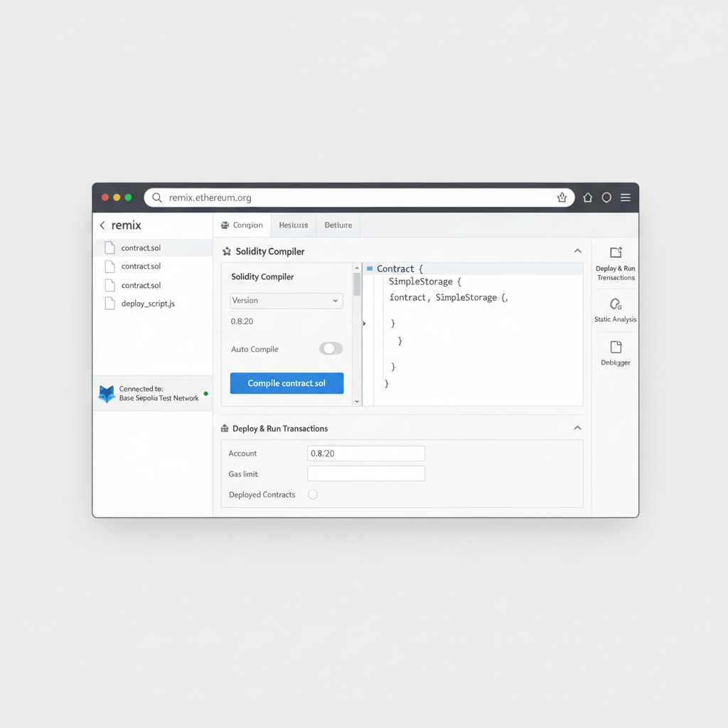Click the Compile contract.sol button
The image size is (728, 728).
pos(287,382)
